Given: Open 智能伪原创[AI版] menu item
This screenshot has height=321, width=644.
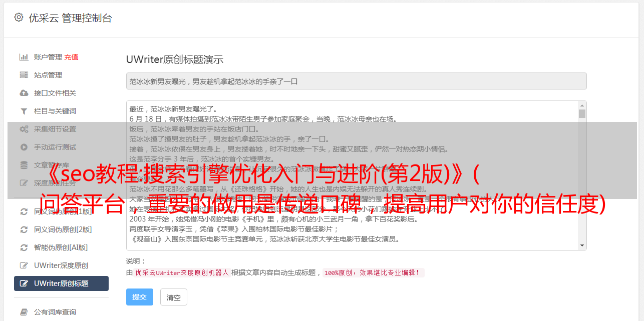Looking at the screenshot, I should (61, 247).
